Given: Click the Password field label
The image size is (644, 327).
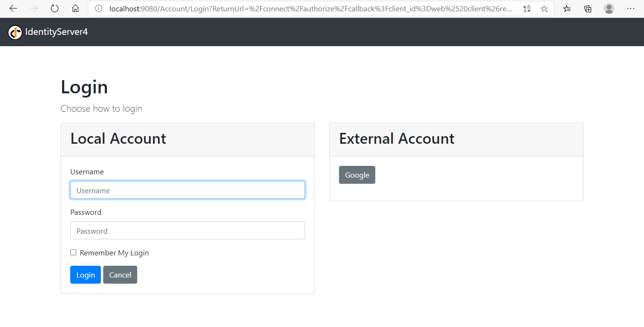Looking at the screenshot, I should [x=86, y=213].
